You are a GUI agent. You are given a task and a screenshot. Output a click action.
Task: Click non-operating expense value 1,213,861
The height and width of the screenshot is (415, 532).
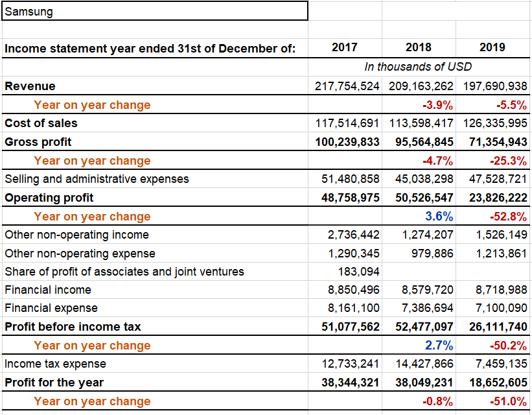coord(502,254)
